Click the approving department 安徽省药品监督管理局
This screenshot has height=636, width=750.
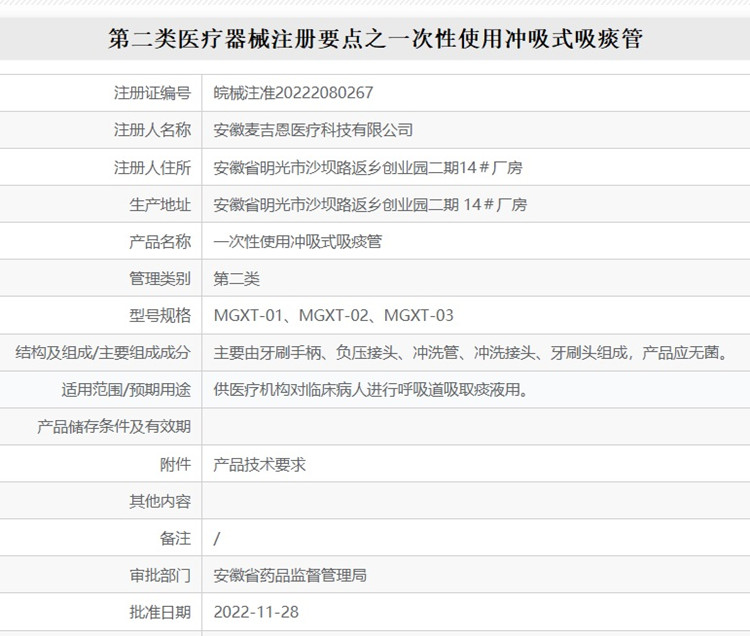[290, 575]
